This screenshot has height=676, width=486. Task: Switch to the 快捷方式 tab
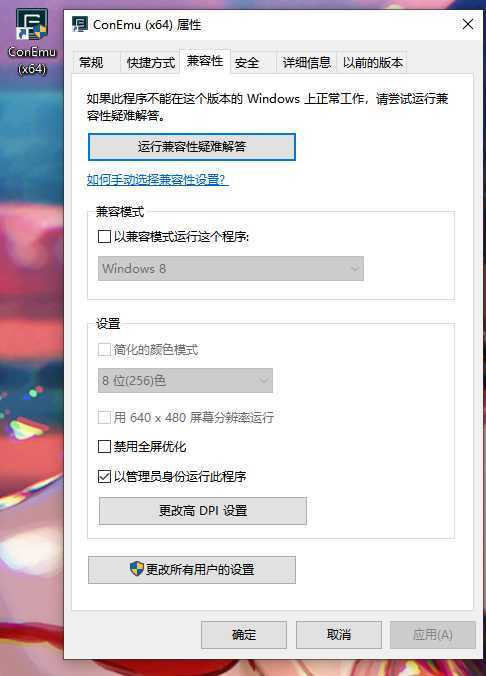click(151, 63)
